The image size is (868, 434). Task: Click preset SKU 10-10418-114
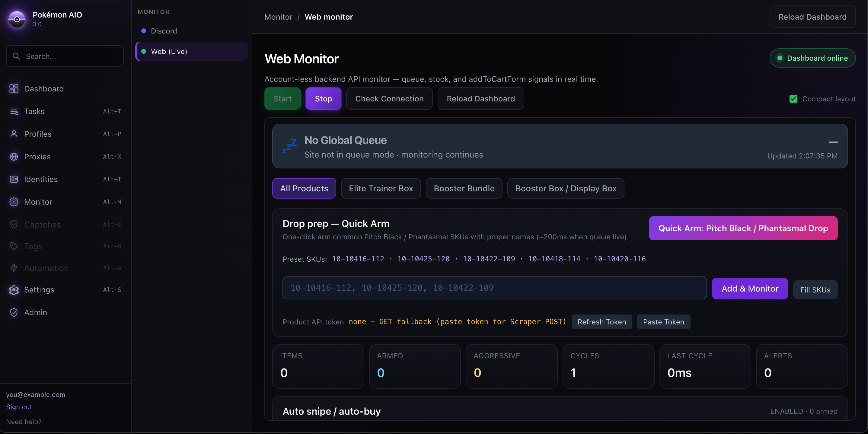tap(554, 259)
